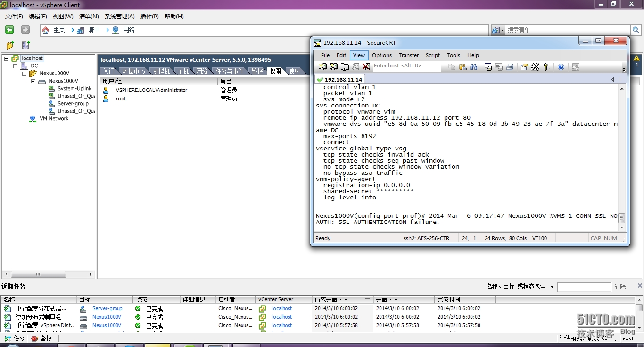This screenshot has height=347, width=644.
Task: Click SecureCRT Disconnect icon with red X
Action: 366,67
